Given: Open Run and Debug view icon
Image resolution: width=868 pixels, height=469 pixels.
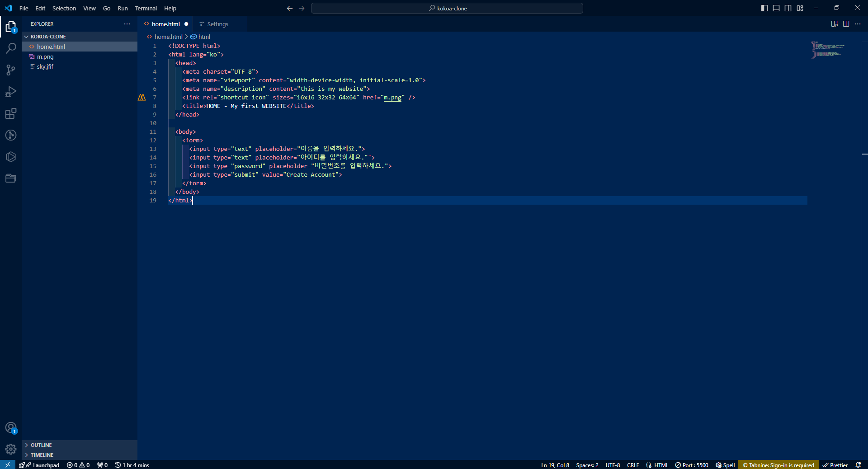Looking at the screenshot, I should (11, 92).
